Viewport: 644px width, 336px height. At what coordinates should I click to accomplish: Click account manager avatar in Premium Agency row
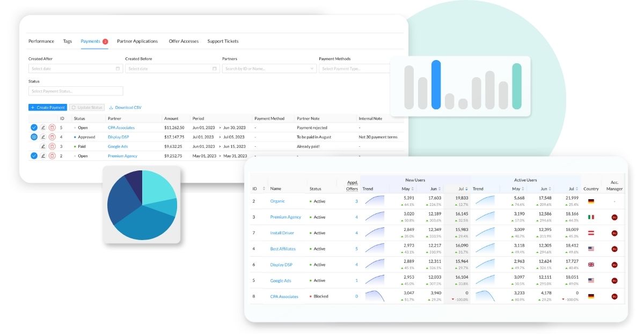point(614,217)
